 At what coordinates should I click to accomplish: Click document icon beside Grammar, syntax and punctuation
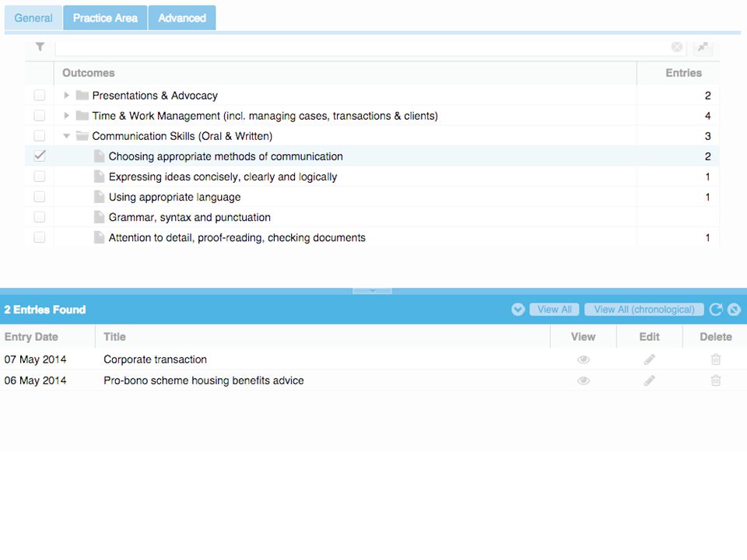point(99,217)
